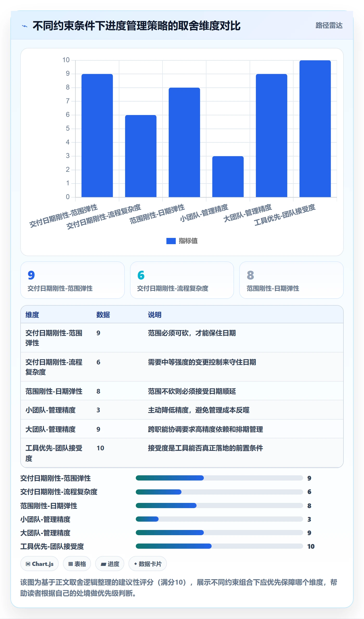The image size is (364, 619).
Task: Click the lightning icon beside the title
Action: click(x=25, y=26)
